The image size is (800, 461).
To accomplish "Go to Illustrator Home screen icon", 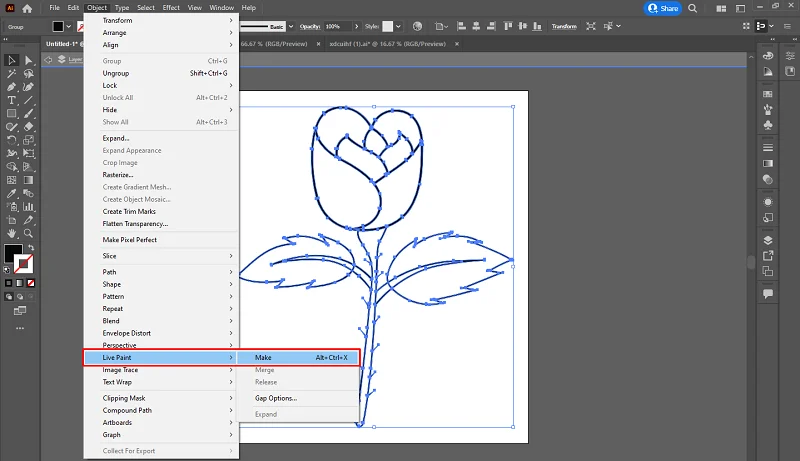I will point(27,8).
